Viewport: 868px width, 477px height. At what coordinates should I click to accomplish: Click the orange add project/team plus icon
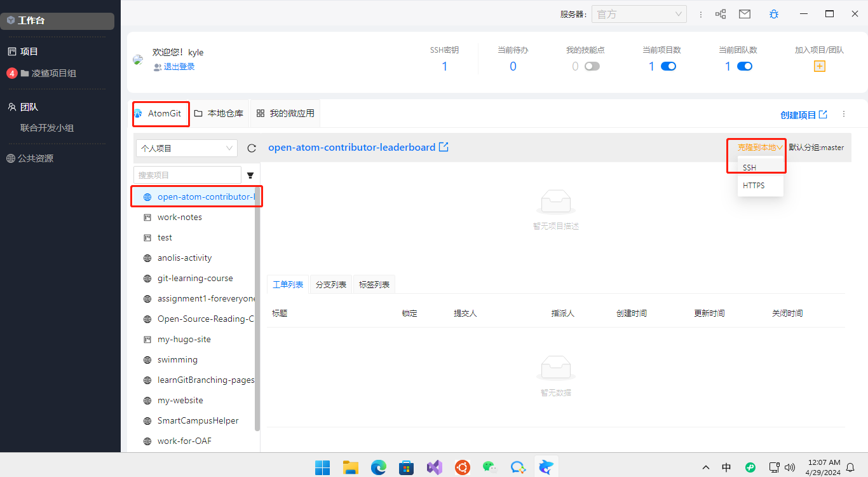click(x=820, y=66)
